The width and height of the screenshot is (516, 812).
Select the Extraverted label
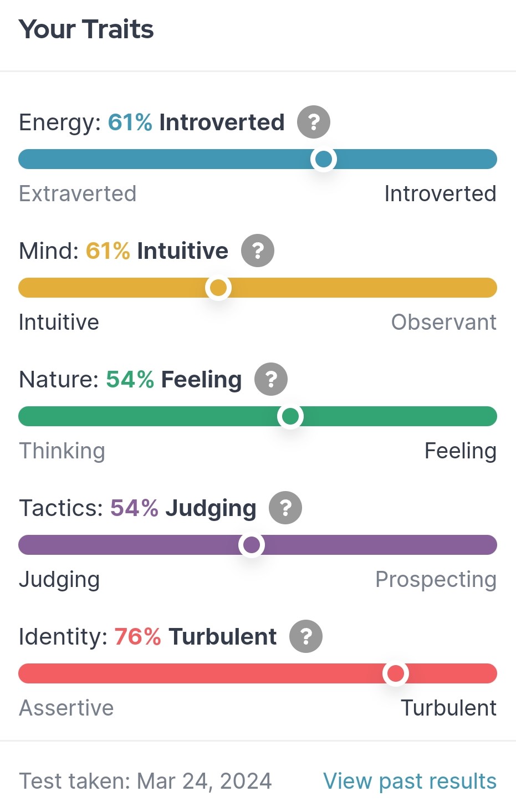click(x=78, y=193)
